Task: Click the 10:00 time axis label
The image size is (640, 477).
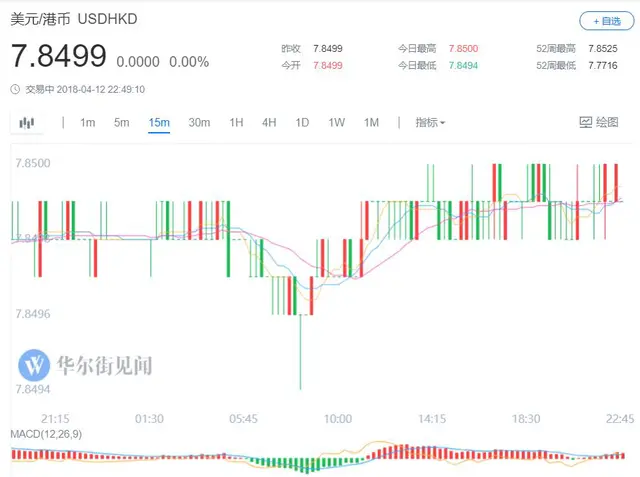Action: tap(338, 419)
